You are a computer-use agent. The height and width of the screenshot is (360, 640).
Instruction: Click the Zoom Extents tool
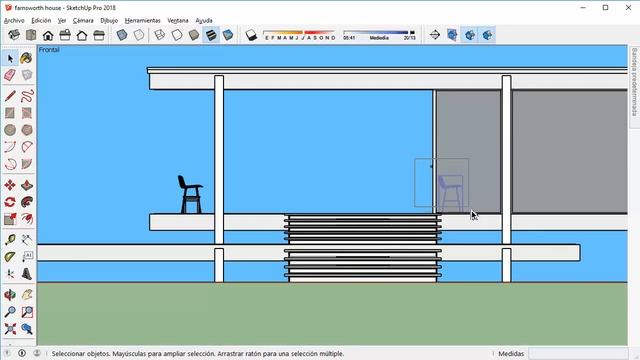[10, 329]
